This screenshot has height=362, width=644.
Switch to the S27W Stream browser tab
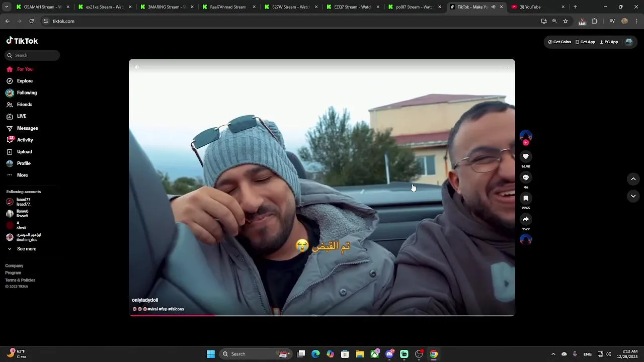[x=291, y=7]
